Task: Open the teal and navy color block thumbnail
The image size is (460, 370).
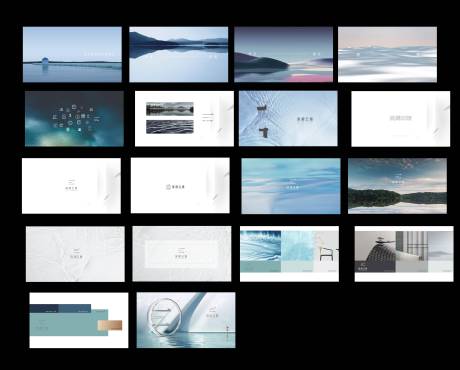Action: coord(79,320)
